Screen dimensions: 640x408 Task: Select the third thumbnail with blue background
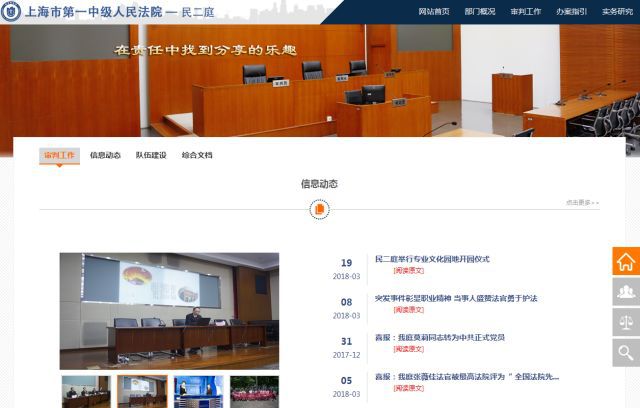198,391
